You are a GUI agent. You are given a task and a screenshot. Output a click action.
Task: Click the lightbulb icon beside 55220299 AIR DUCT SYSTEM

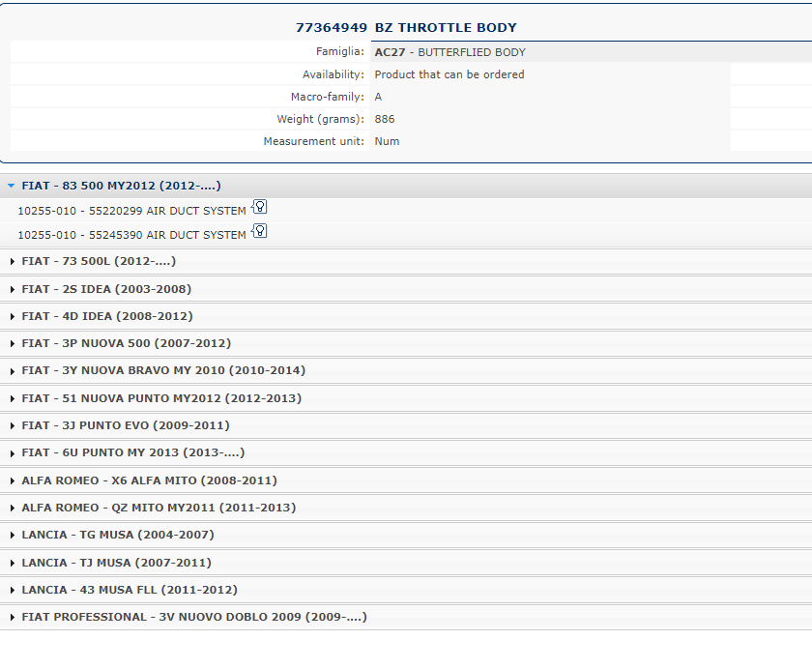[x=259, y=207]
